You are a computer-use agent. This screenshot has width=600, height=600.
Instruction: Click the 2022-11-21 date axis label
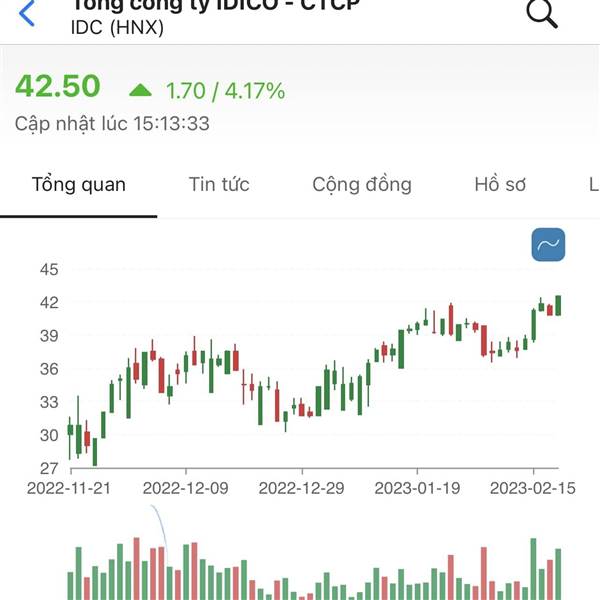coord(69,488)
